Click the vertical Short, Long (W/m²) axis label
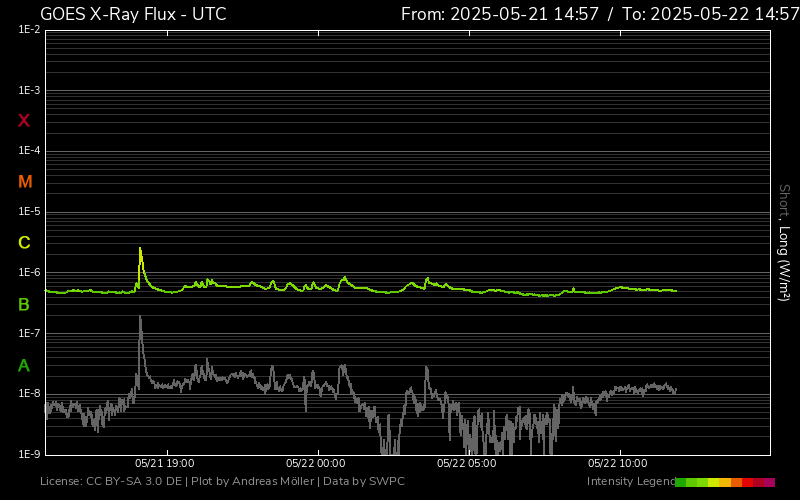The height and width of the screenshot is (500, 800). point(785,242)
